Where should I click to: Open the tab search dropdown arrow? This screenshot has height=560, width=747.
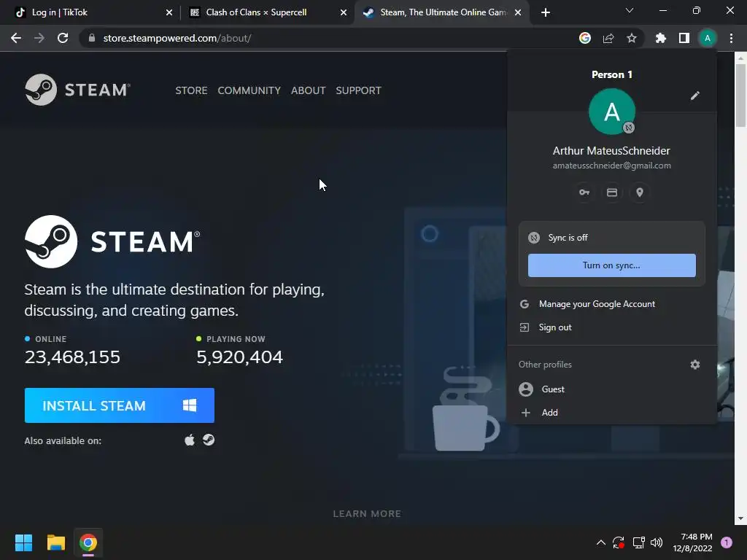(630, 10)
